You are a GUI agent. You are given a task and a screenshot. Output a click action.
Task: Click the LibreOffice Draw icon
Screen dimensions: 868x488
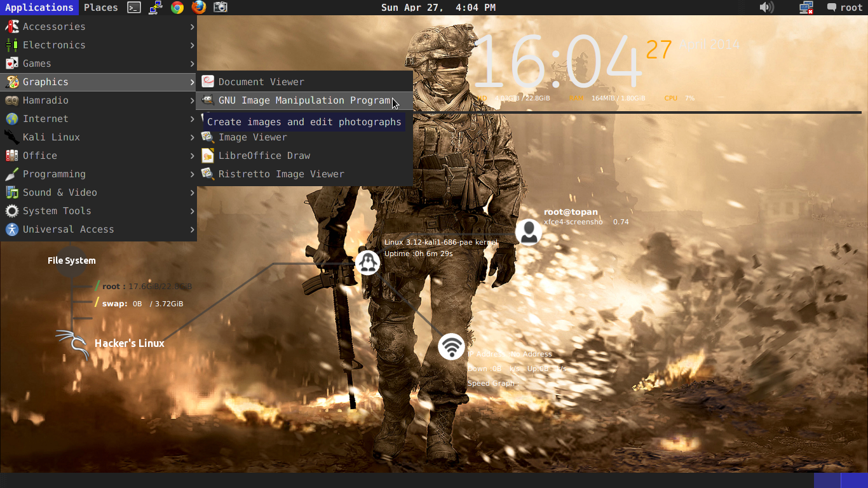(x=208, y=156)
